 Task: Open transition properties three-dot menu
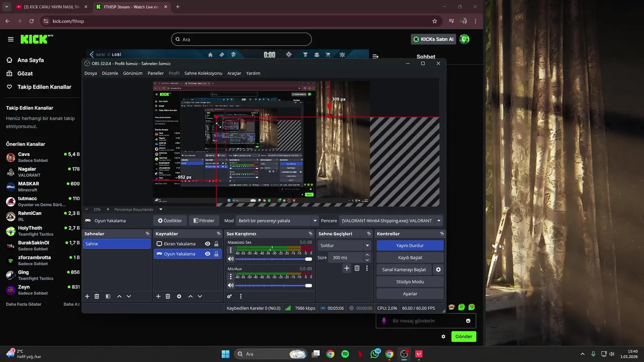tap(367, 268)
